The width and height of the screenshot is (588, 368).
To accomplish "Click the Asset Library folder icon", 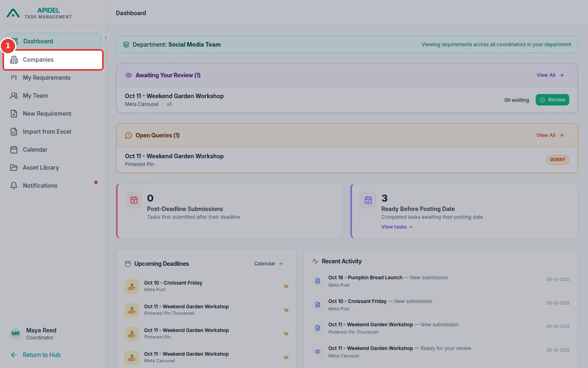I will point(14,168).
